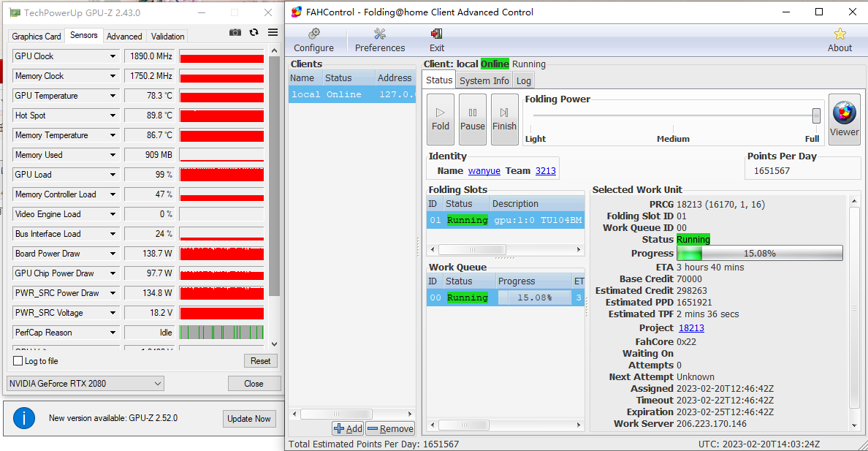Switch to Advanced tab in GPU-Z
The width and height of the screenshot is (868, 451).
(124, 36)
